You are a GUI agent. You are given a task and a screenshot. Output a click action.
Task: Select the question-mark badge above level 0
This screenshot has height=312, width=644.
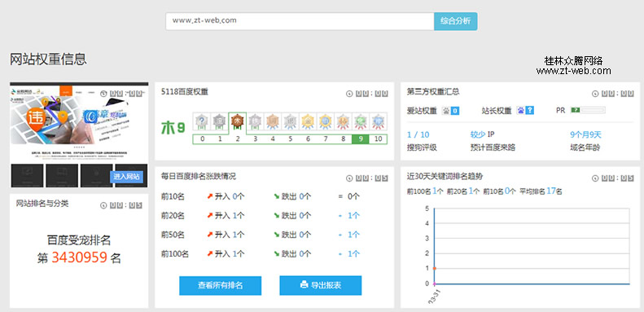202,121
